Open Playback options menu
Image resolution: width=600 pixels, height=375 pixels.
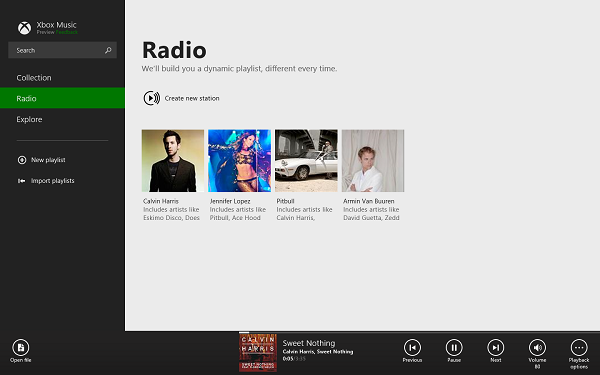point(579,347)
